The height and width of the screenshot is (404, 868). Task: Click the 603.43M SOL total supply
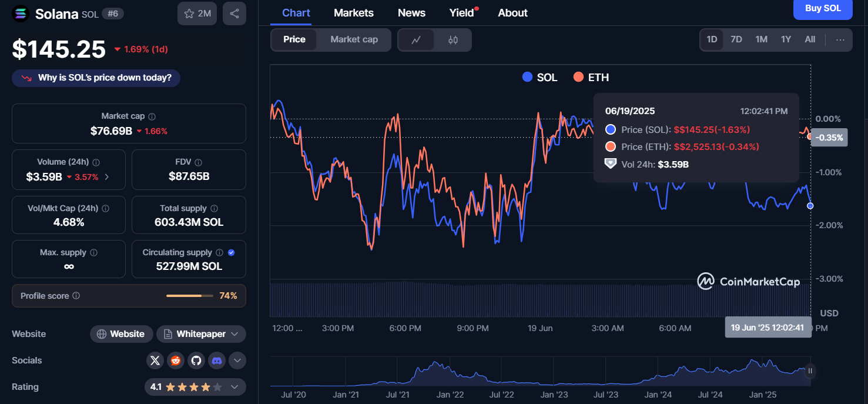click(189, 222)
